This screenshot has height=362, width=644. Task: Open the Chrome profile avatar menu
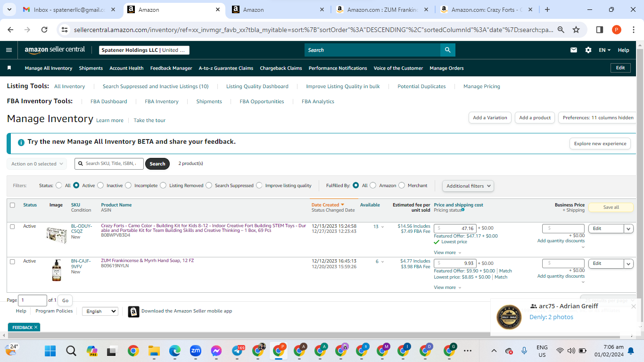click(617, 30)
